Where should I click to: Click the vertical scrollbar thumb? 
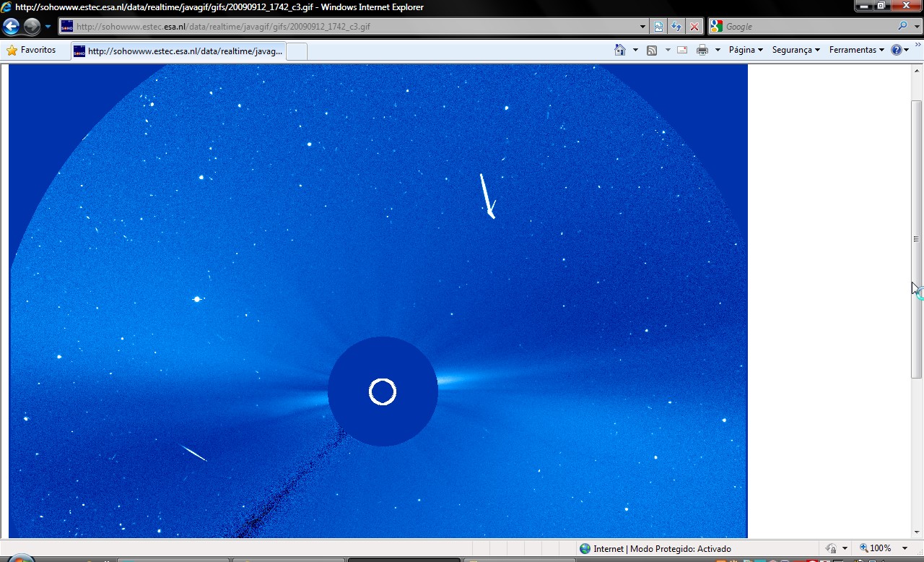tap(917, 239)
